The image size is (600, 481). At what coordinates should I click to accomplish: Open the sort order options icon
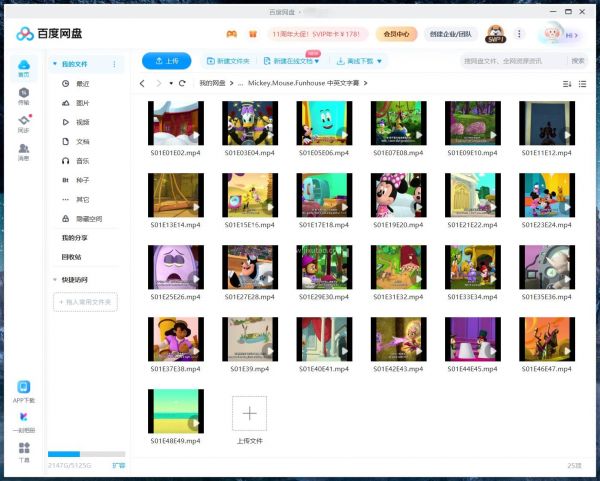(x=567, y=83)
